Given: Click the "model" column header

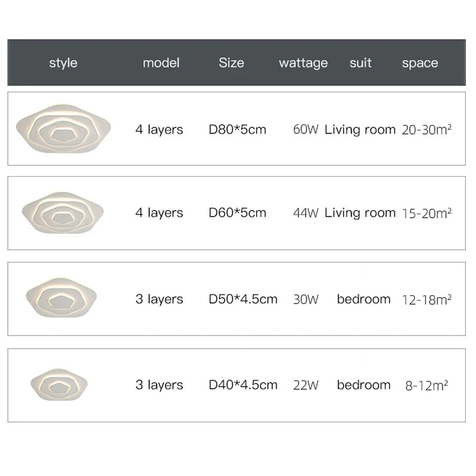Looking at the screenshot, I should (161, 63).
